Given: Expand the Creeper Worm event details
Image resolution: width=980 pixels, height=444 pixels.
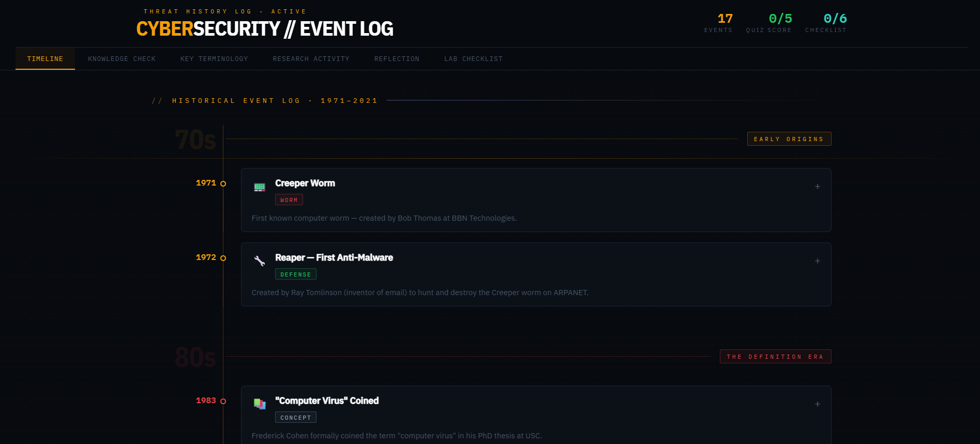Looking at the screenshot, I should click(818, 187).
